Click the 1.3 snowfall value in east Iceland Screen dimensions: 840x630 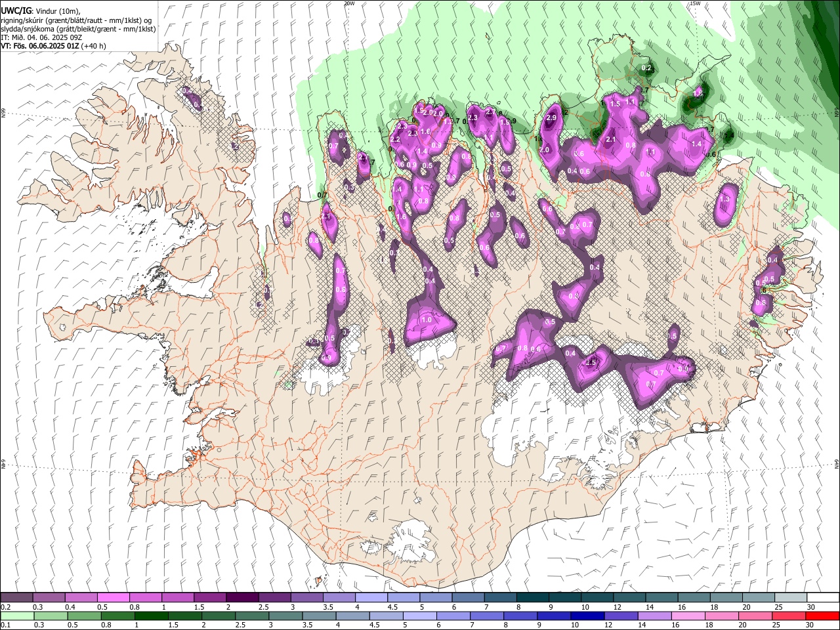724,199
